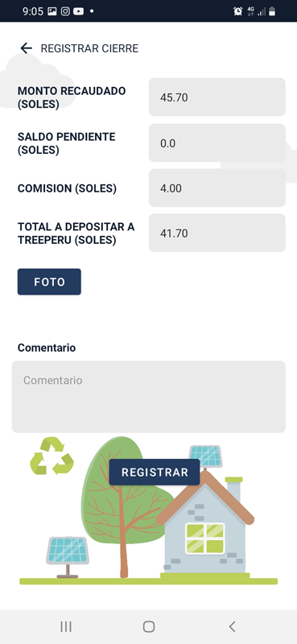Tap the Android back navigation chevron
This screenshot has width=297, height=644.
[x=232, y=626]
